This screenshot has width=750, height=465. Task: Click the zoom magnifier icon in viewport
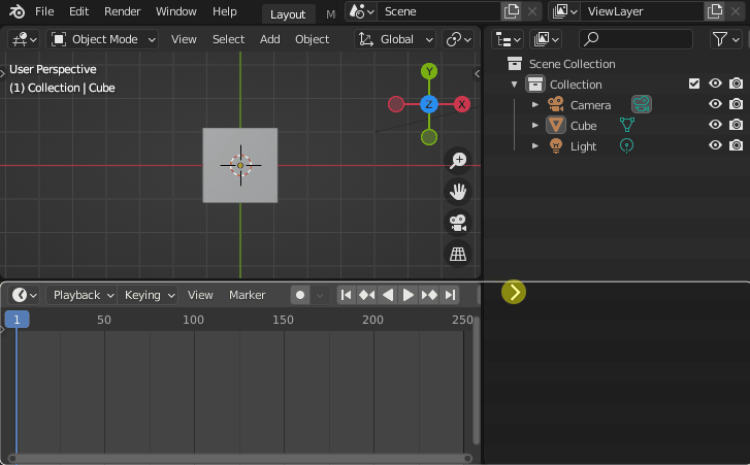[458, 160]
